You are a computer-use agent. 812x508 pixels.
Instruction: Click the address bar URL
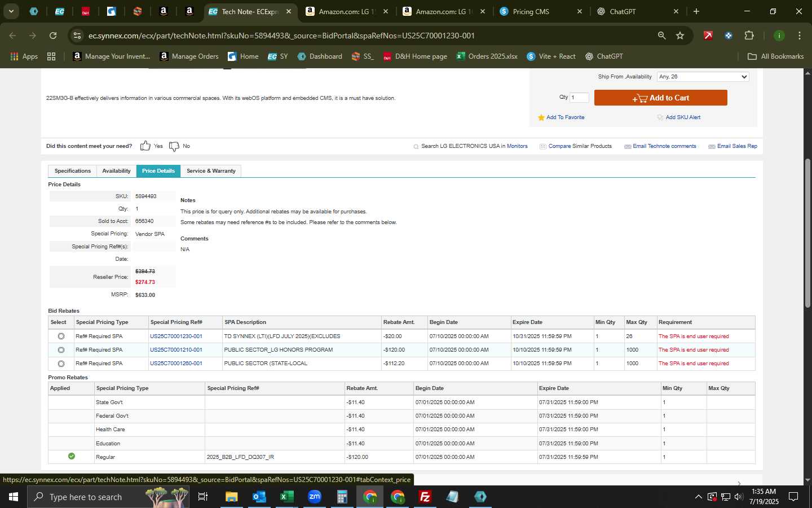(x=281, y=36)
